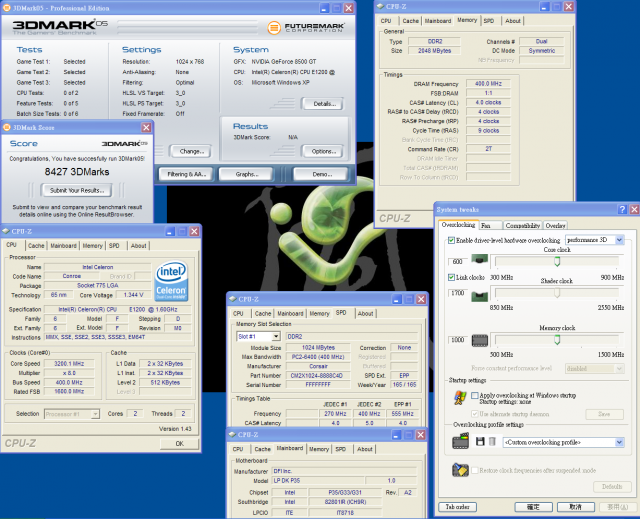Click the Memory clock slider handle
Viewport: 640px width, 519px height.
[557, 339]
